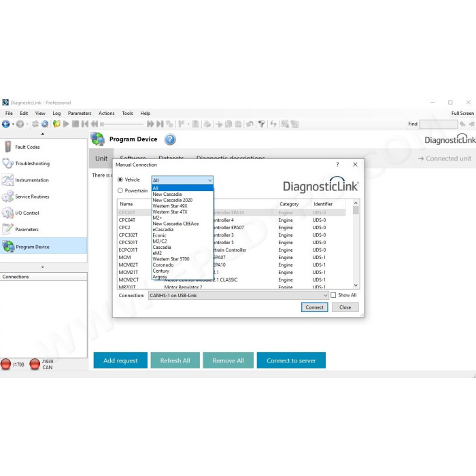
Task: Select the Vehicle radio button
Action: pyautogui.click(x=120, y=180)
